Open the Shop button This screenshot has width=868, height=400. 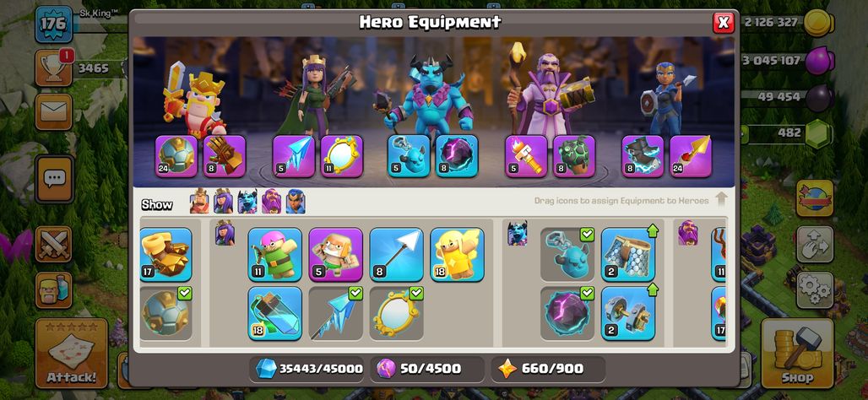(x=797, y=353)
